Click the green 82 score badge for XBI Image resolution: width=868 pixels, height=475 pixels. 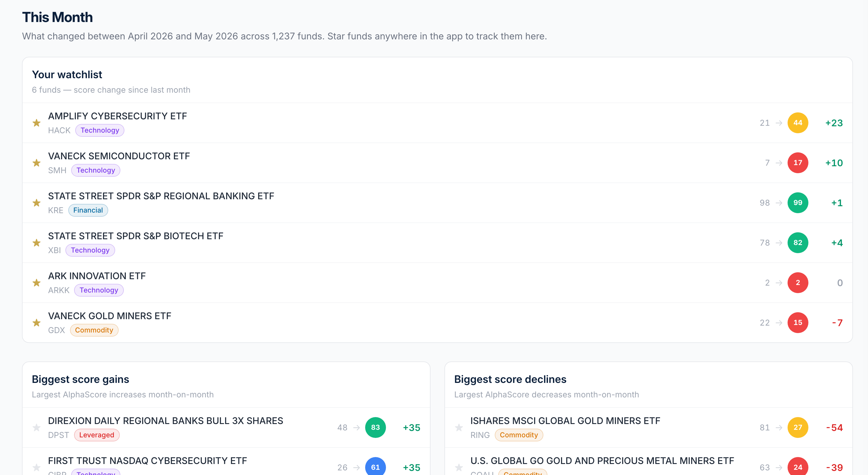coord(798,243)
